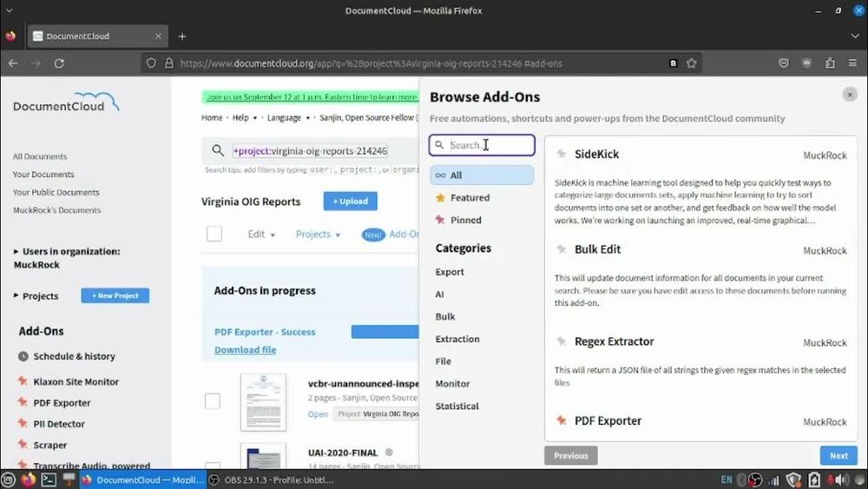Click the PDF Exporter progress bar
Viewport: 868px width, 489px height.
(385, 332)
